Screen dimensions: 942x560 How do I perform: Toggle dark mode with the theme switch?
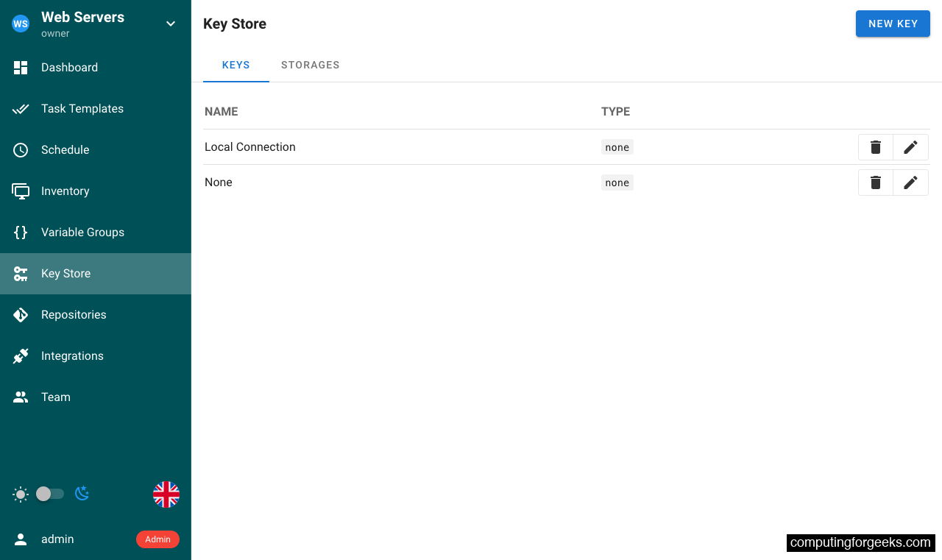[49, 494]
